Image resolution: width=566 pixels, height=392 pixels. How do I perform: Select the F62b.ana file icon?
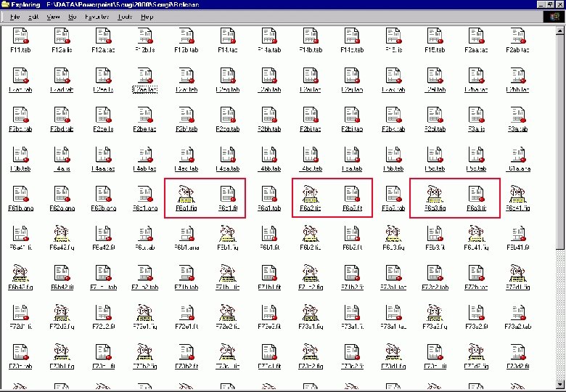pos(103,195)
